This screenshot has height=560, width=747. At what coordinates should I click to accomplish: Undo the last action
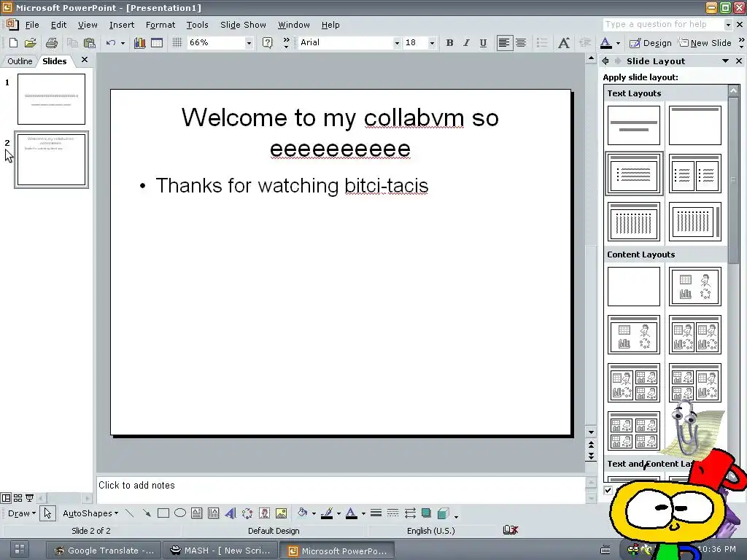(x=111, y=43)
